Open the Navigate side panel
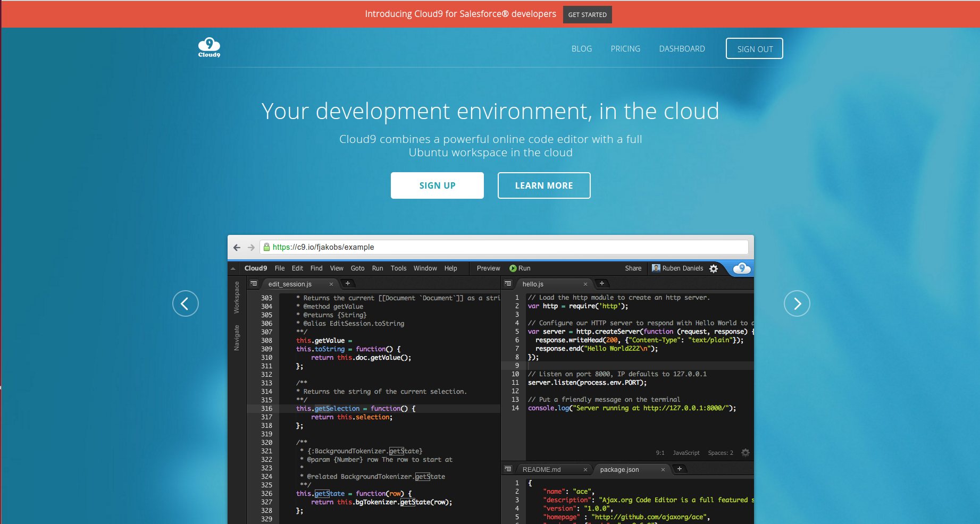 (x=237, y=338)
